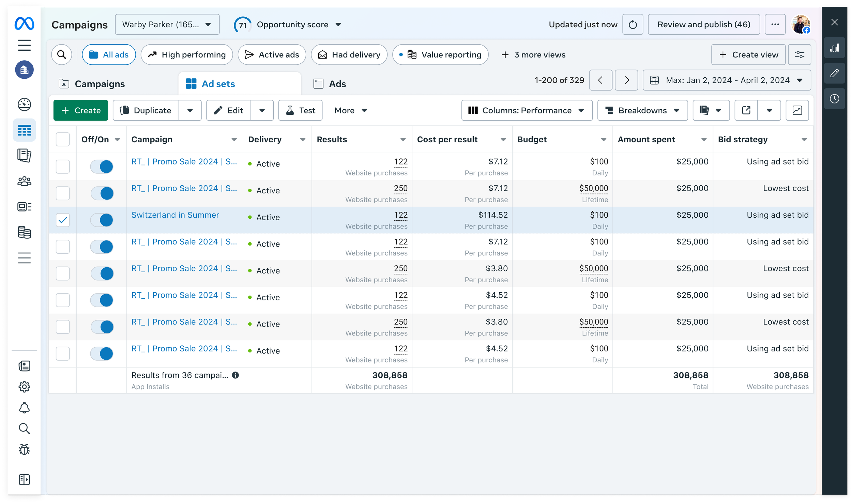Go to previous page of results
852x504 pixels.
[x=601, y=80]
